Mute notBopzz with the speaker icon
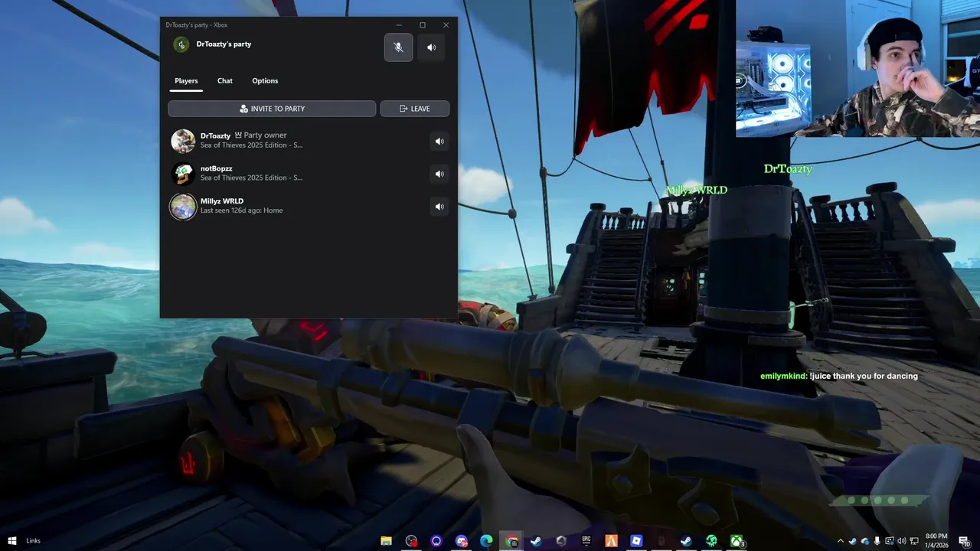The height and width of the screenshot is (551, 980). (439, 174)
